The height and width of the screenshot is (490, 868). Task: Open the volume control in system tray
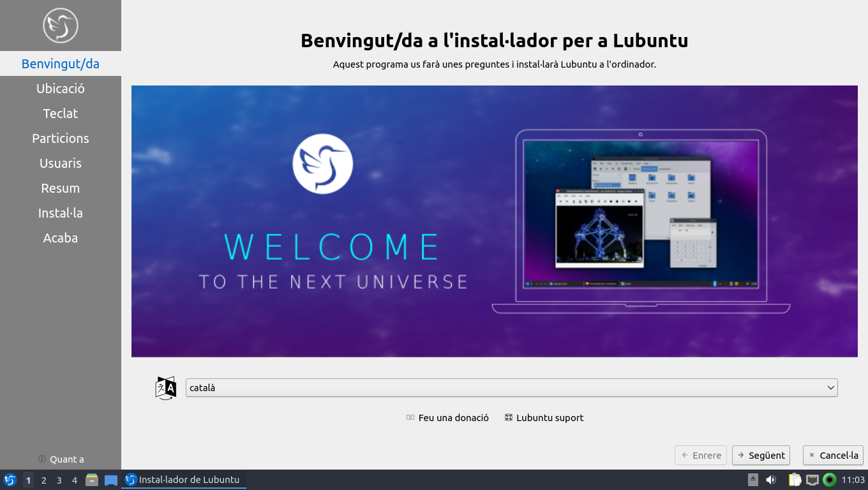point(771,480)
